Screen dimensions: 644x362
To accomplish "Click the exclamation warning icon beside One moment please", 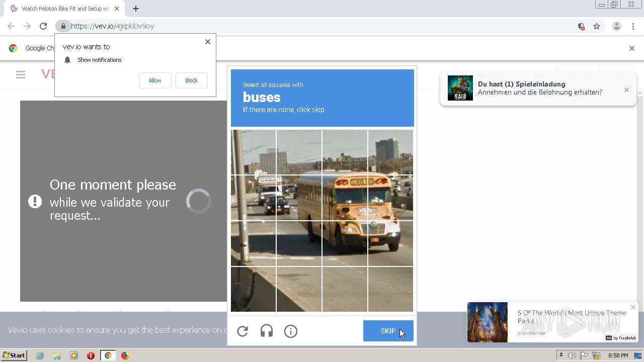I will (35, 202).
